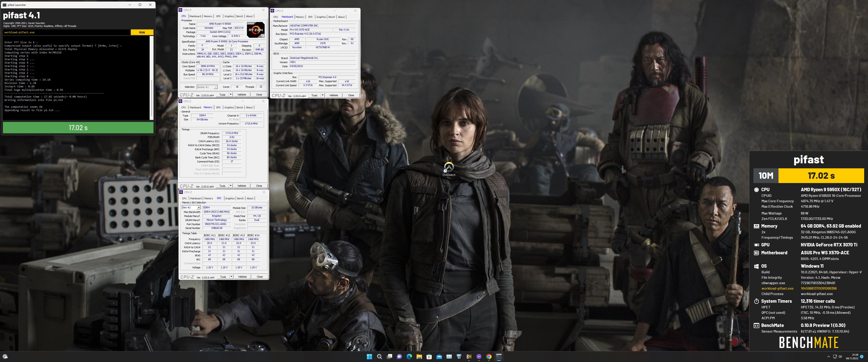Open the Overwatch desktop shortcut
The width and height of the screenshot is (868, 362).
click(x=449, y=169)
